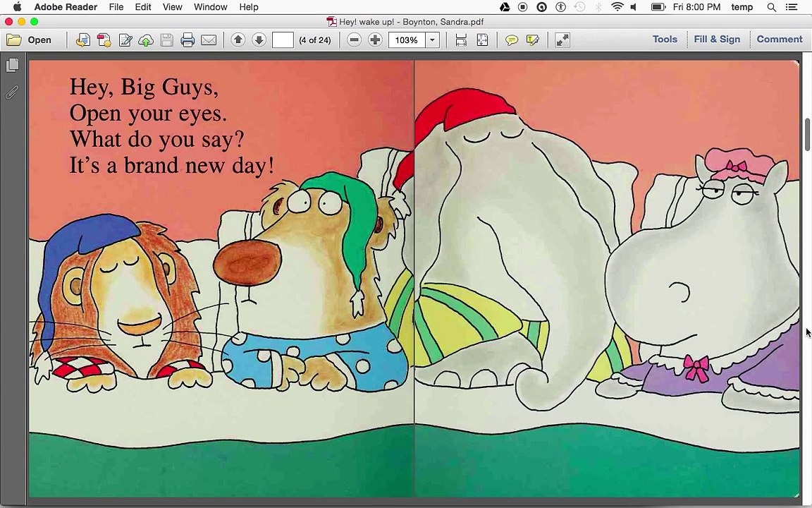Zoom in with the plus button

coord(376,40)
